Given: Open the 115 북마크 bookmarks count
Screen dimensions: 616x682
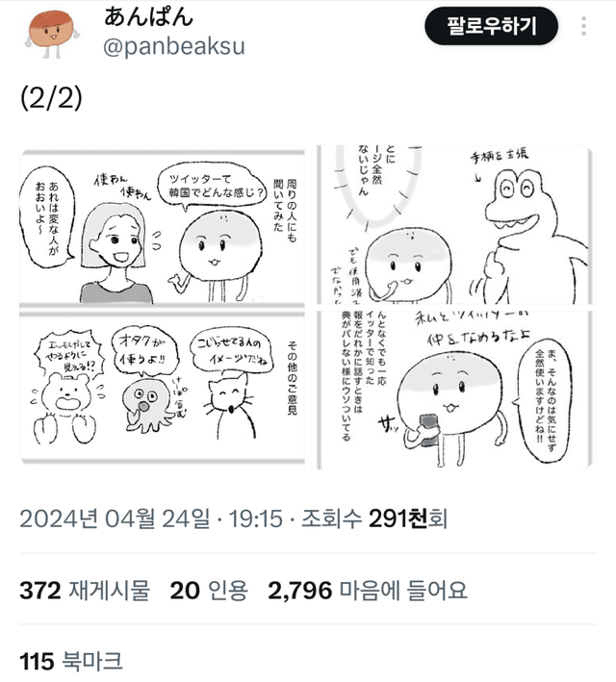Looking at the screenshot, I should tap(71, 661).
